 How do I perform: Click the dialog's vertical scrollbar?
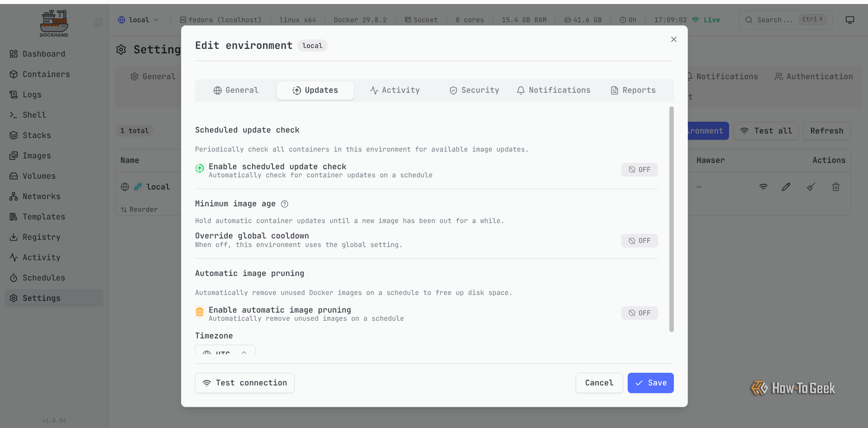point(671,219)
